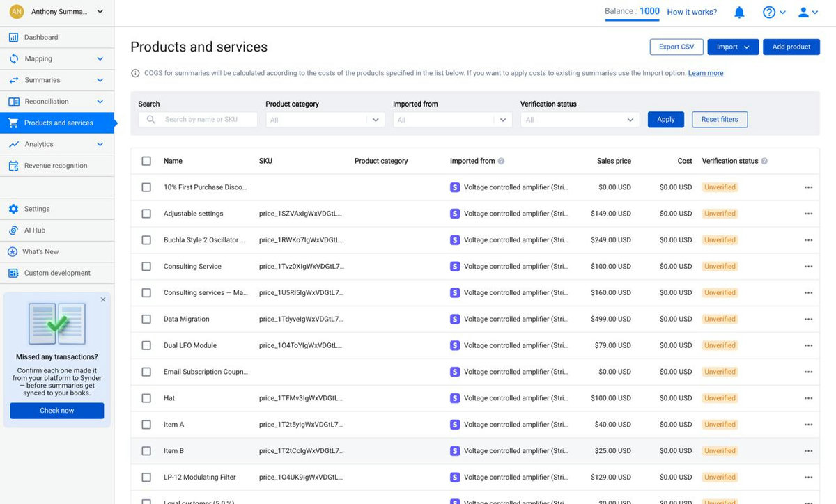Open the Learn more link

click(706, 73)
